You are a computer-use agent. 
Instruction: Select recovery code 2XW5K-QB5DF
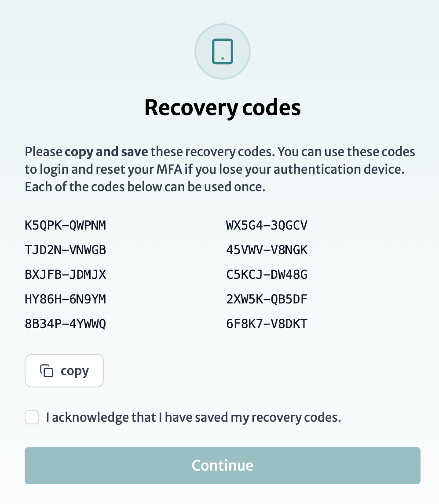coord(267,299)
